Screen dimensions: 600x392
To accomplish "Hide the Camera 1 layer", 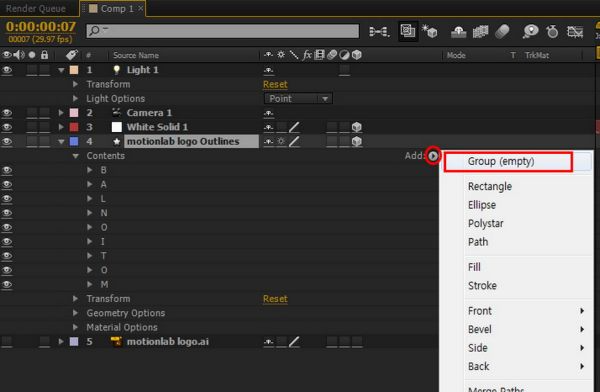I will click(x=7, y=113).
